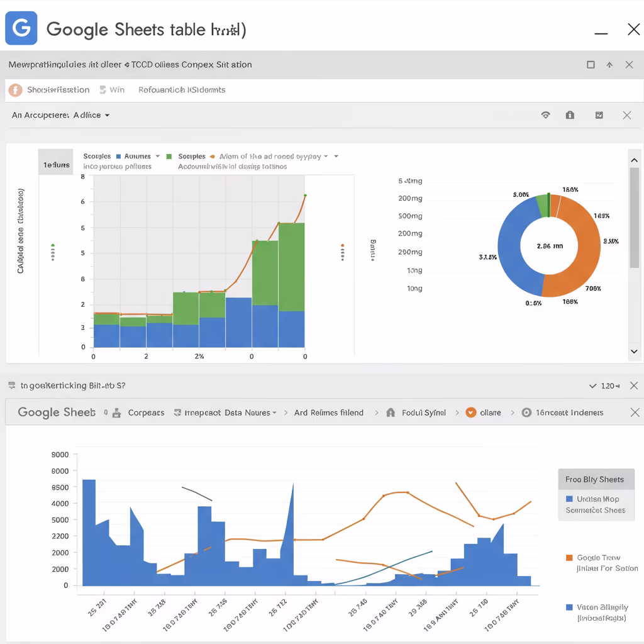Screen dimensions: 644x644
Task: Click the chevron after Ard Reiimes filtend
Action: 376,413
